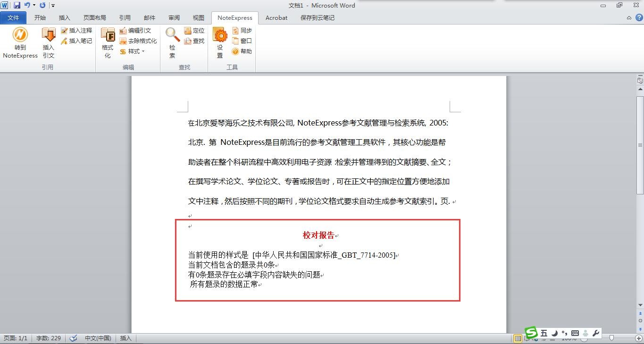This screenshot has height=344, width=644.
Task: Click 字数: 229 word count
Action: pos(49,338)
